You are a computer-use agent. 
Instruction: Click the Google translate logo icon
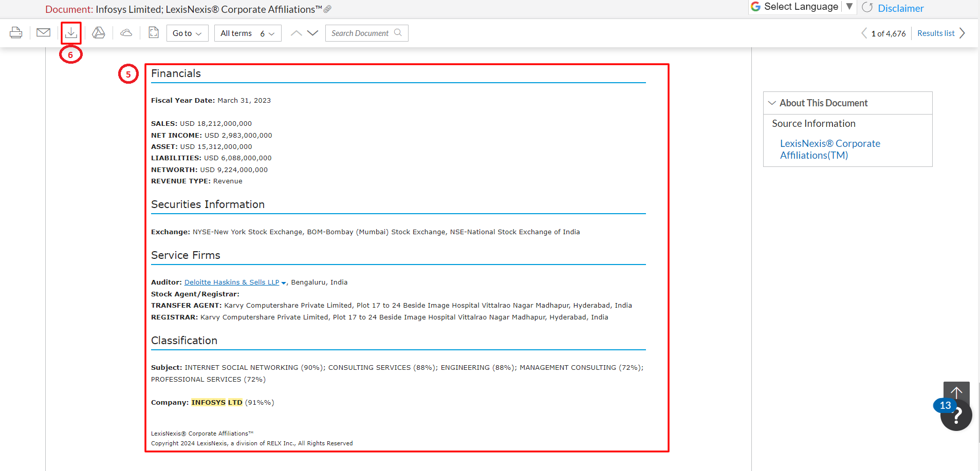point(755,7)
